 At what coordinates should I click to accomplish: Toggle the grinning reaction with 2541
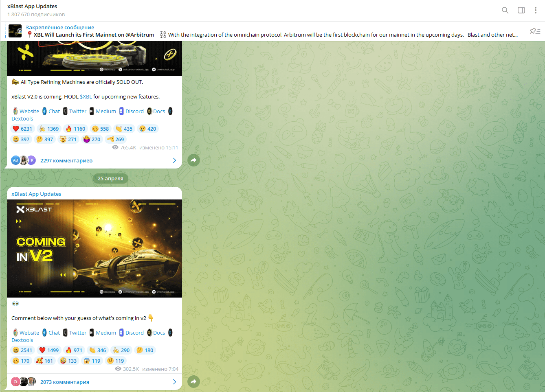(22, 350)
